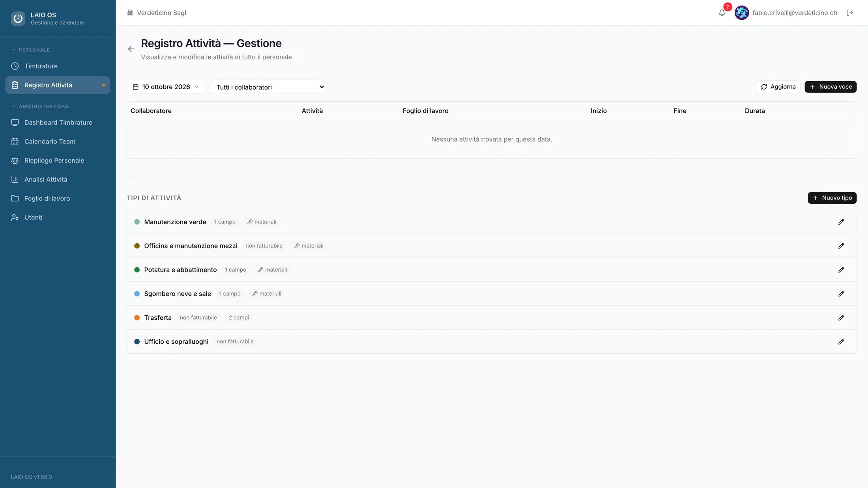Click the LAIO OS power logo
Image resolution: width=868 pixels, height=488 pixels.
point(18,19)
